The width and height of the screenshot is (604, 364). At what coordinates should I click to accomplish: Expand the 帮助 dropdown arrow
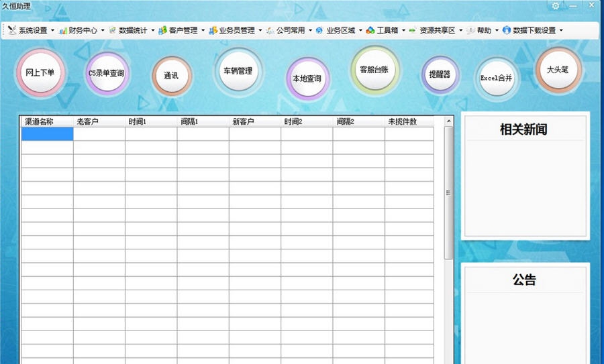click(497, 30)
